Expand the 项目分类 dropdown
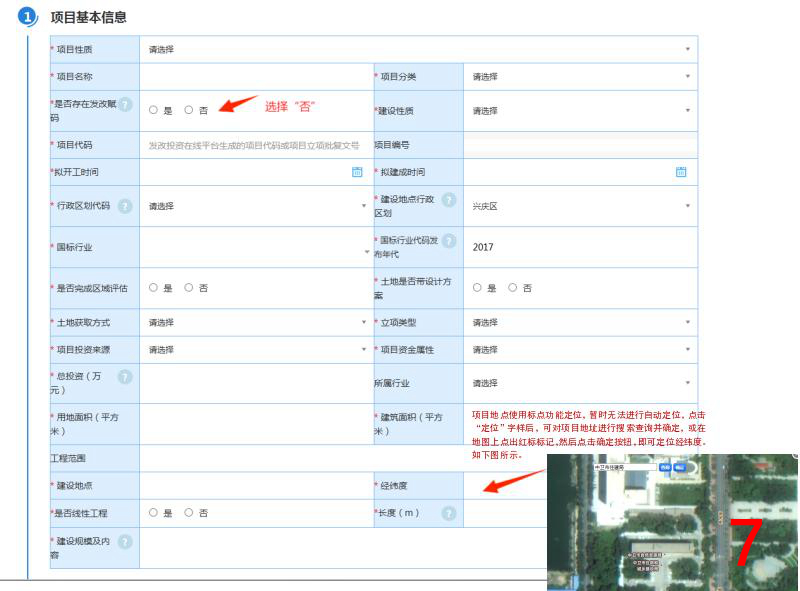Image resolution: width=800 pixels, height=591 pixels. coord(580,77)
